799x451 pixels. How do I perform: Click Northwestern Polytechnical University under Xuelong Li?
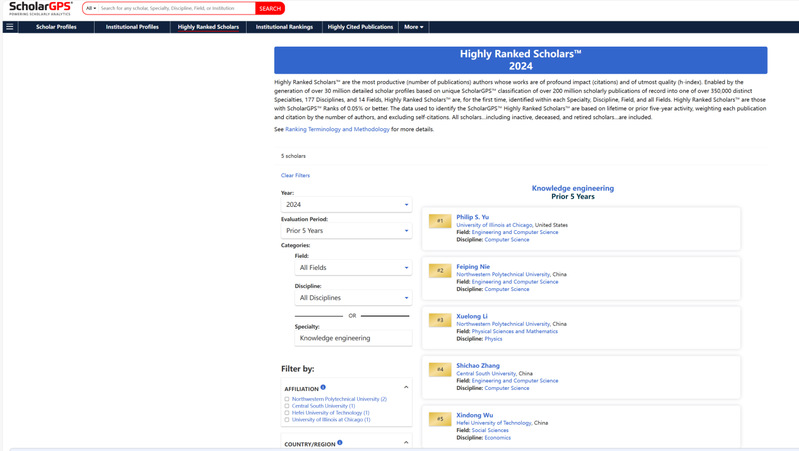pos(503,324)
